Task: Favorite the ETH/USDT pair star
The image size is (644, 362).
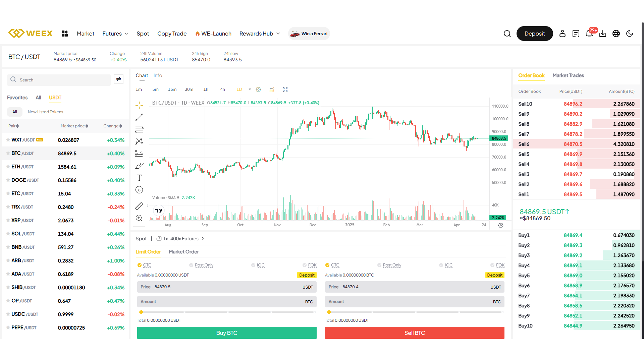Action: point(8,167)
